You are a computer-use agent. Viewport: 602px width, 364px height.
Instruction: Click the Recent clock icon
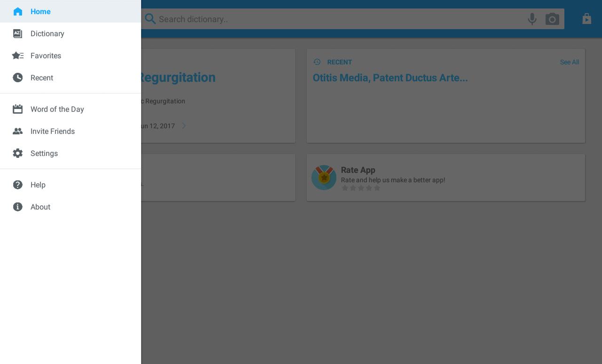coord(18,77)
